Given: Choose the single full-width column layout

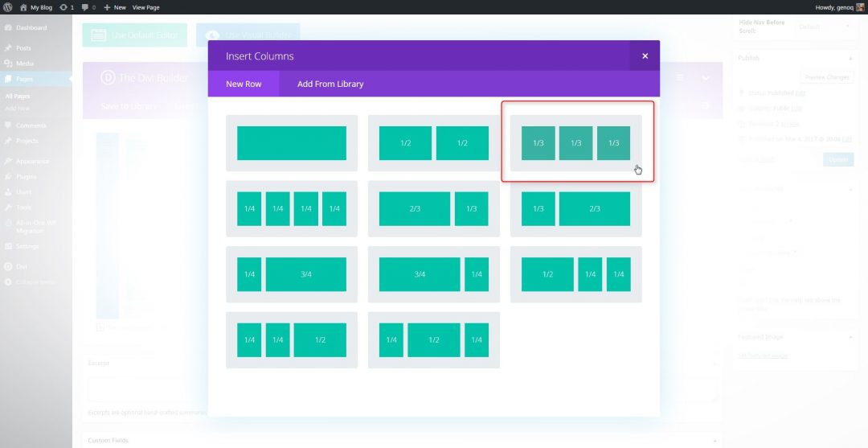Looking at the screenshot, I should click(x=292, y=143).
